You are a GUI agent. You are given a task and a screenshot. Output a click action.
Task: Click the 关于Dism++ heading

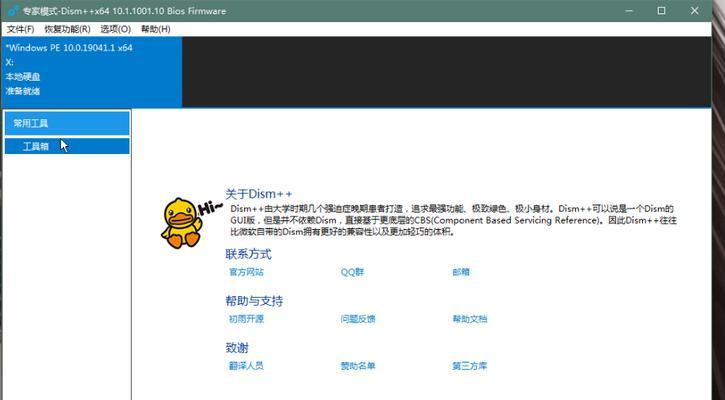click(259, 194)
